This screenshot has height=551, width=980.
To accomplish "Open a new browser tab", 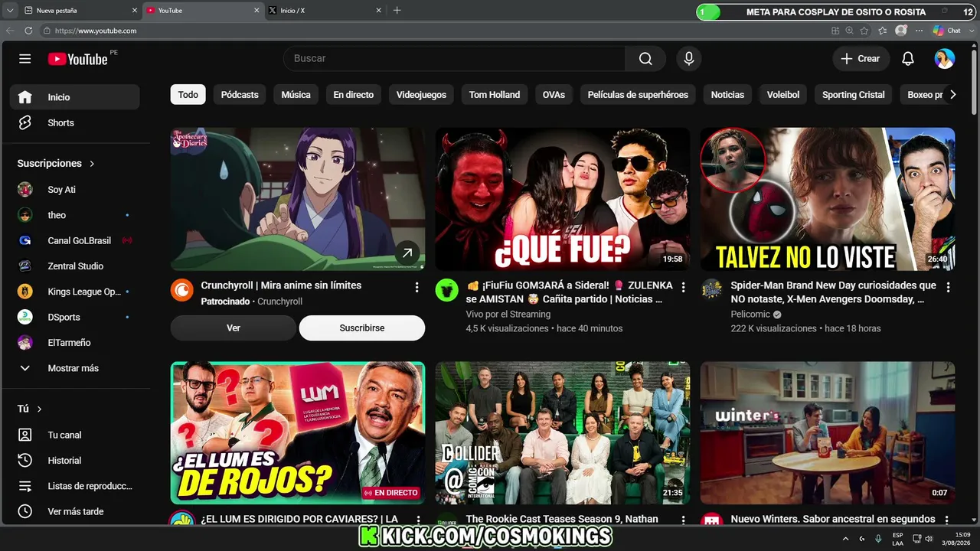I will click(397, 11).
